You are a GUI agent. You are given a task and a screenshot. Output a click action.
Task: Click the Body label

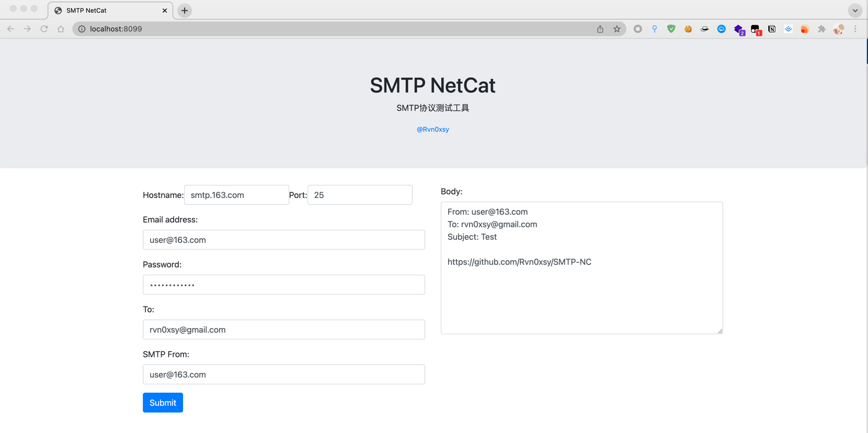coord(451,192)
